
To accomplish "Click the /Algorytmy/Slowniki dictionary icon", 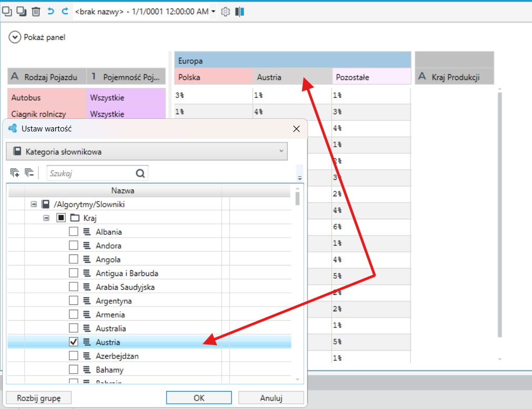I will [x=45, y=204].
